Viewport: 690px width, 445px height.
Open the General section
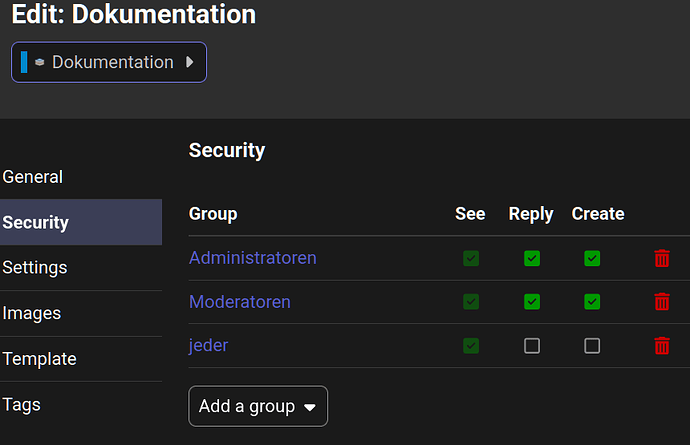[81, 177]
